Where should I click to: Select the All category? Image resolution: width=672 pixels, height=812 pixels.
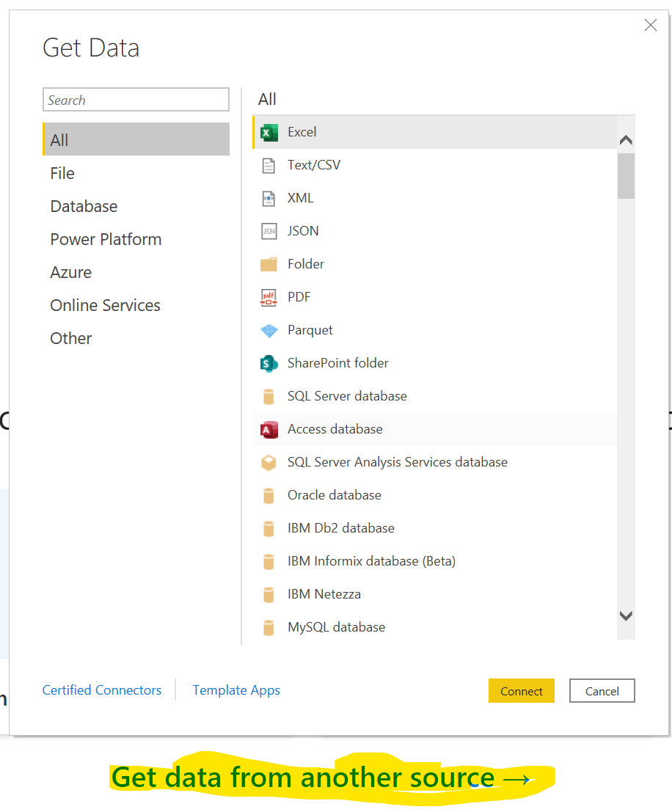(x=136, y=139)
